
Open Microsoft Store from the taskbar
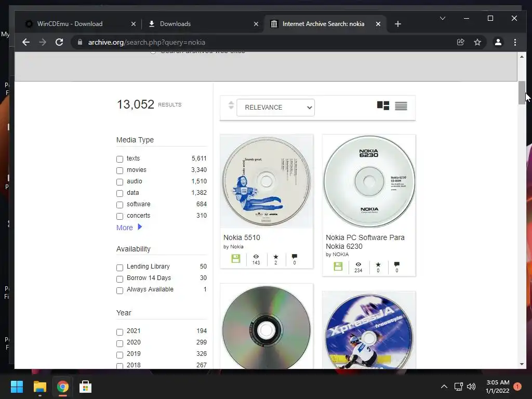85,387
